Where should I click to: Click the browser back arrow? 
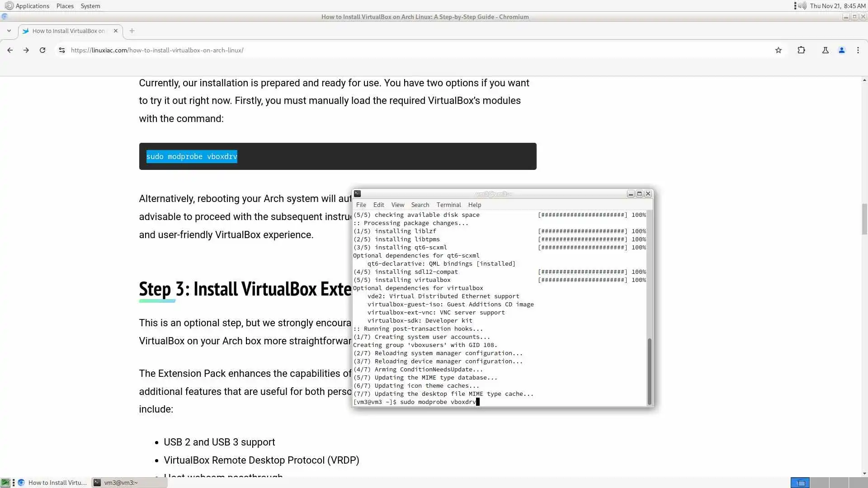[10, 50]
